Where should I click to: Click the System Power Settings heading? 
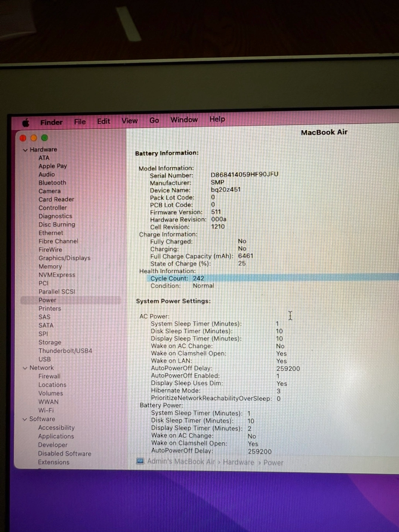coord(173,301)
